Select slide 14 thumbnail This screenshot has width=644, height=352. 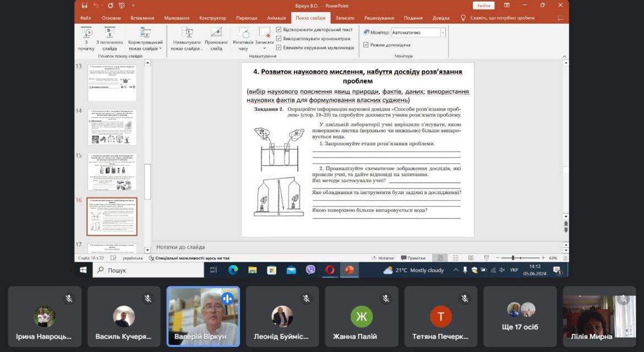pos(112,127)
